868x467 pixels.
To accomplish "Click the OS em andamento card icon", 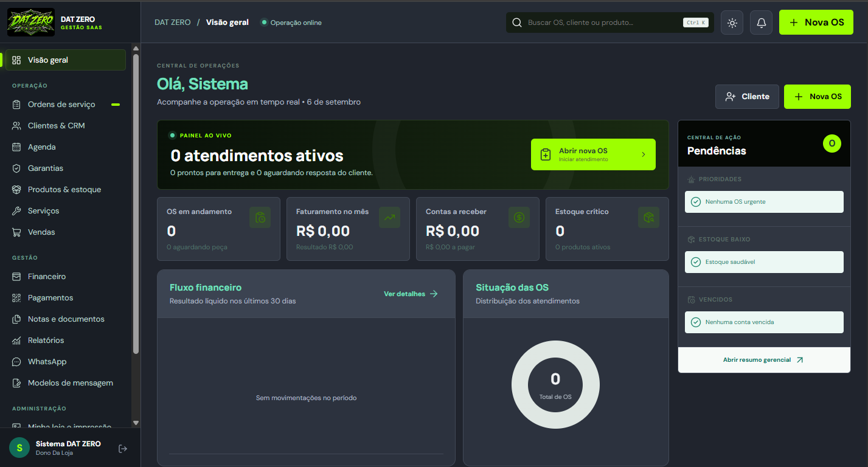I will pos(260,218).
